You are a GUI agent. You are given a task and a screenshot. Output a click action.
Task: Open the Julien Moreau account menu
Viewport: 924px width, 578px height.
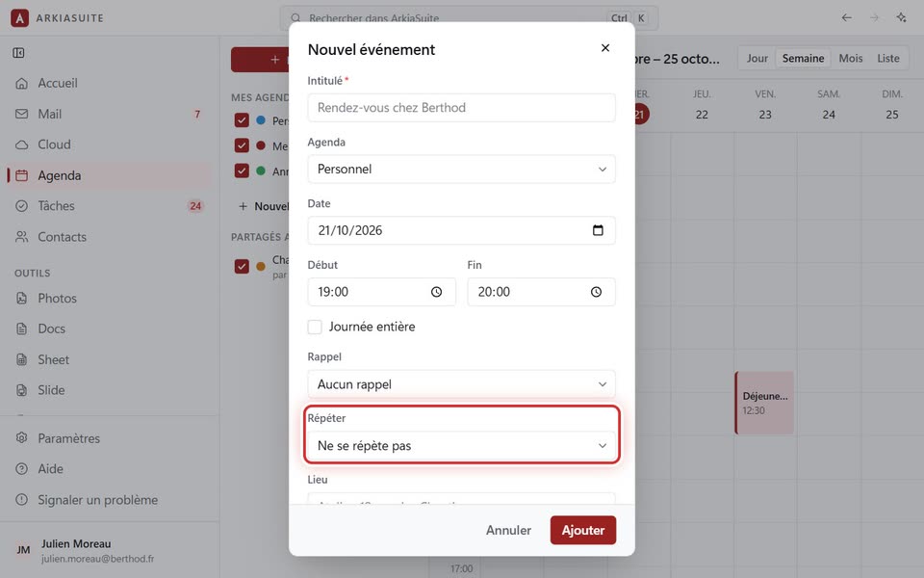[x=110, y=550]
